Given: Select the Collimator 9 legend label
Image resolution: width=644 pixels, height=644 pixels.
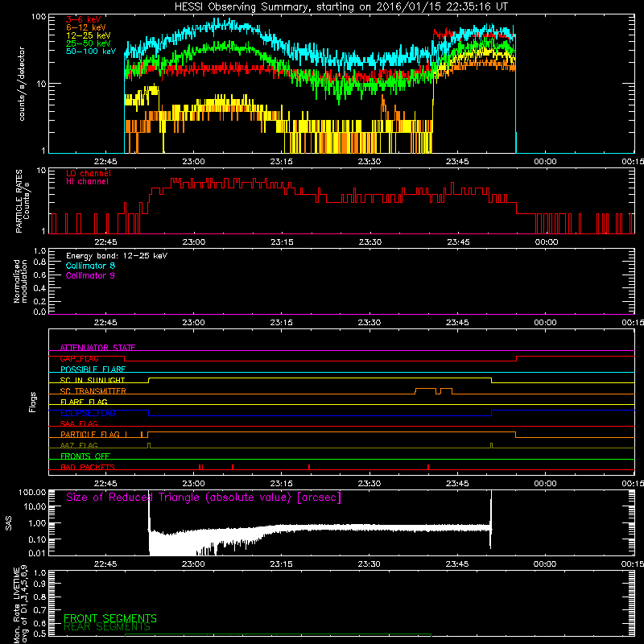Looking at the screenshot, I should (x=90, y=275).
